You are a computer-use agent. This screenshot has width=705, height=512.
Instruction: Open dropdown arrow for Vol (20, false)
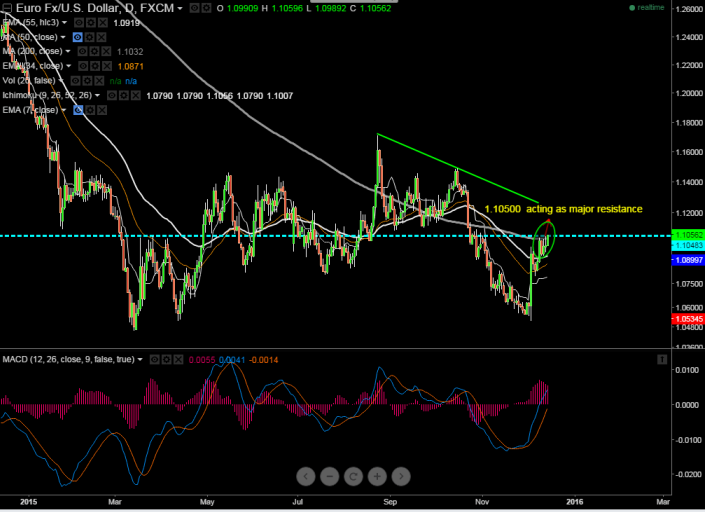click(61, 80)
